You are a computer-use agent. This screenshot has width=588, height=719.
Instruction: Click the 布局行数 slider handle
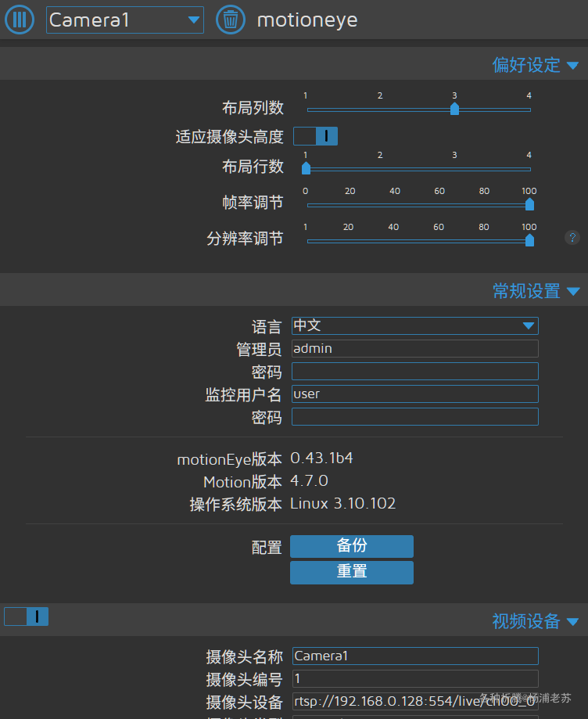(306, 168)
